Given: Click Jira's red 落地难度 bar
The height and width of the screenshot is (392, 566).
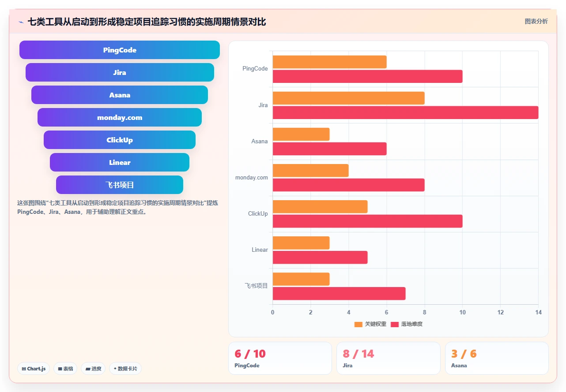Looking at the screenshot, I should pos(405,112).
